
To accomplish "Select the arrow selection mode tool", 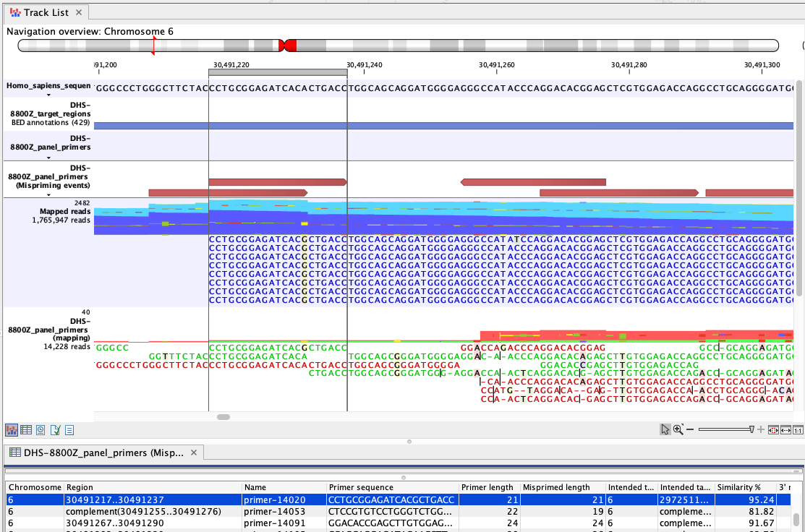I will click(665, 429).
